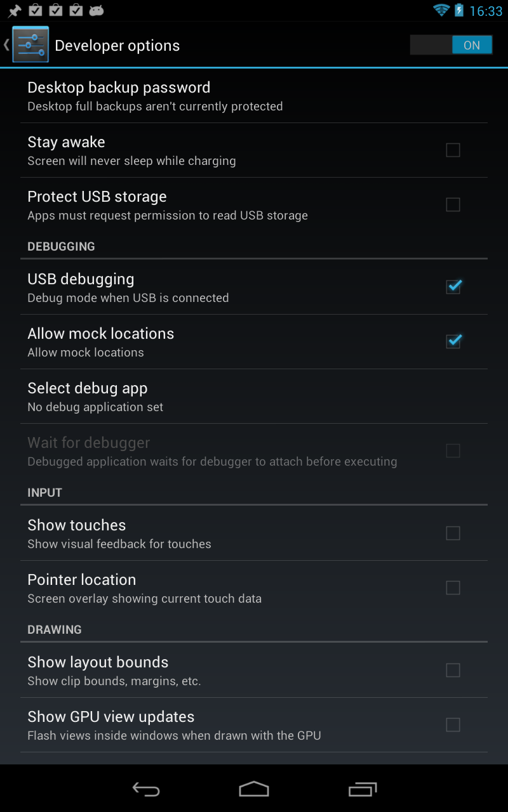Turn off the Developer options ON switch

coord(451,45)
